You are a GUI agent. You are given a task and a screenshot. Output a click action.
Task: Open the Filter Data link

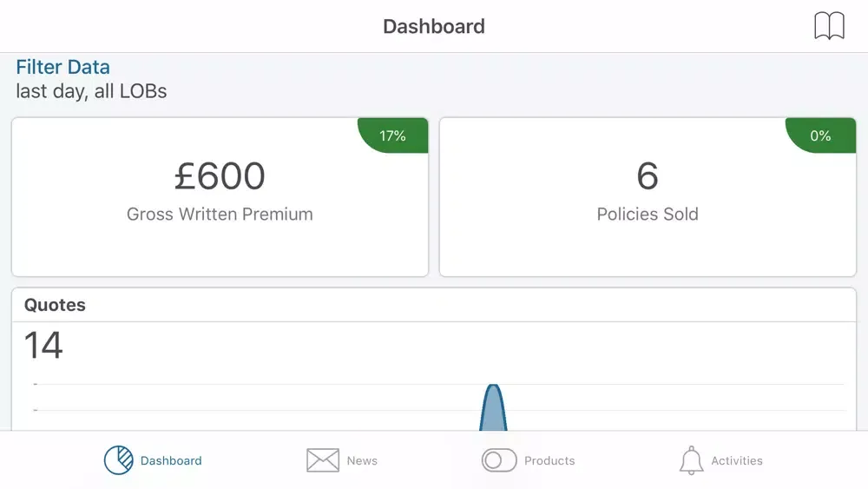click(62, 67)
